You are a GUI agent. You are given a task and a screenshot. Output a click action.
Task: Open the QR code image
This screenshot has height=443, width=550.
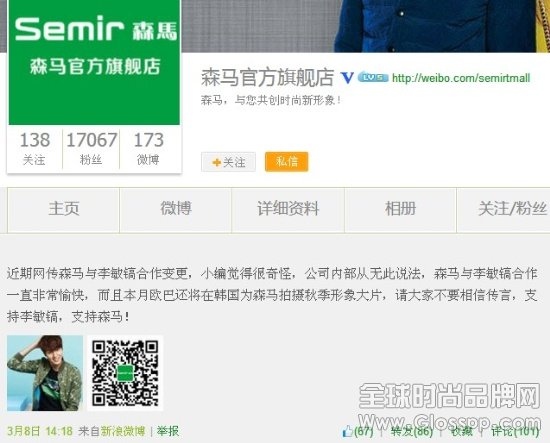[x=125, y=373]
